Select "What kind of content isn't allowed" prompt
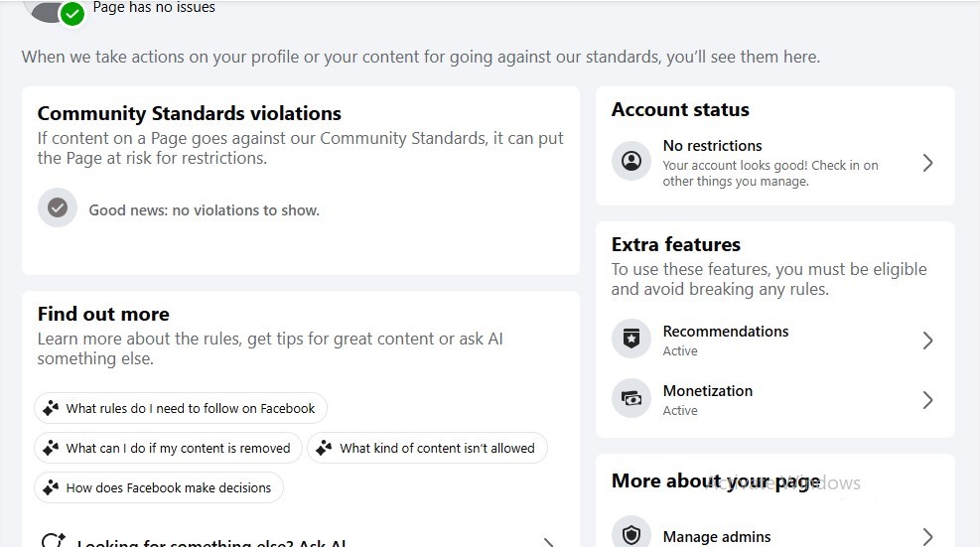This screenshot has height=547, width=980. 437,448
